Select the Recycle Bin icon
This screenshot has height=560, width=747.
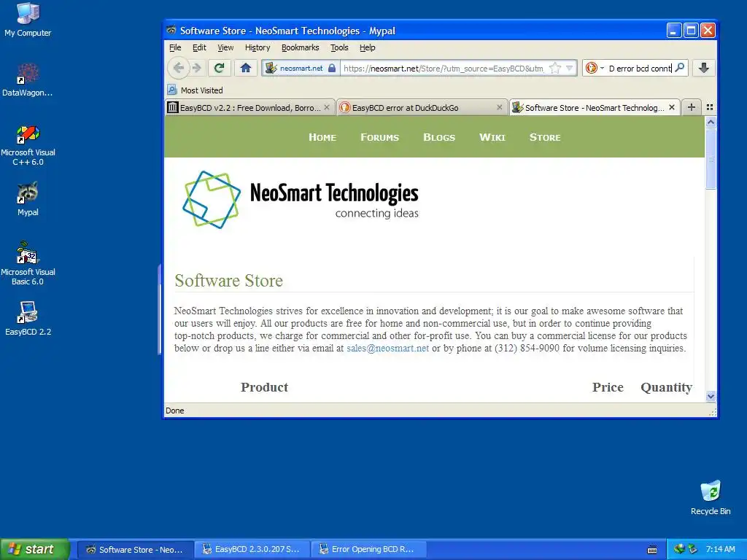pos(711,497)
